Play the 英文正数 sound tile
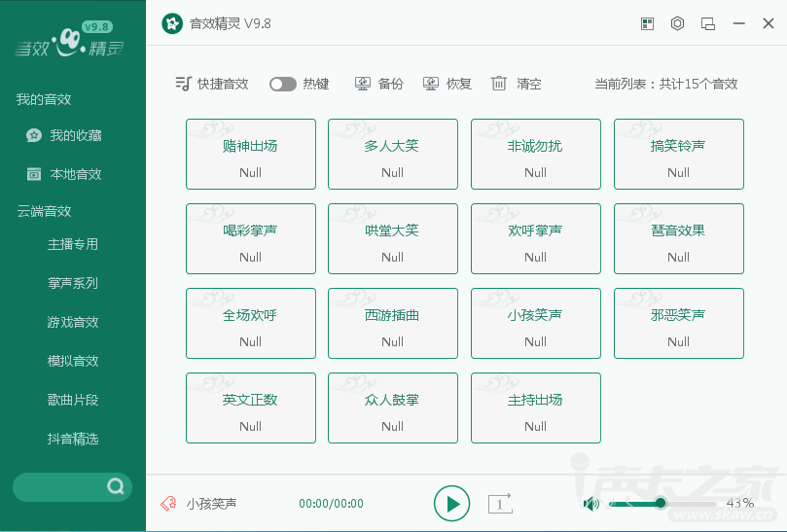The image size is (787, 532). [251, 408]
